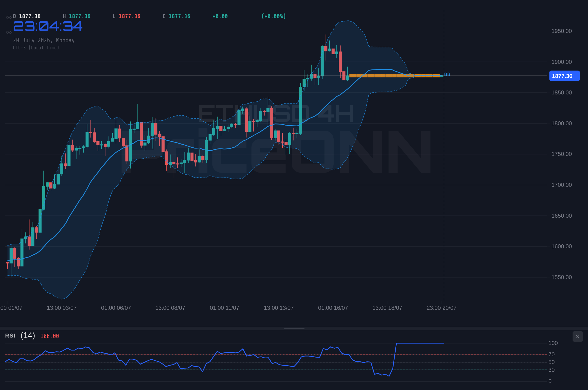Click the (+0.00%) percent change
The image size is (588, 390).
[x=274, y=16]
